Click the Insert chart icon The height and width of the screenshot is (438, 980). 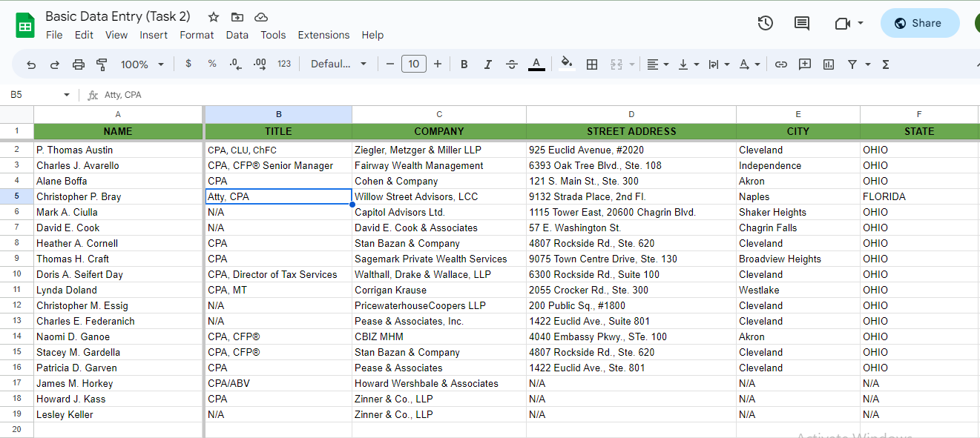pos(829,64)
